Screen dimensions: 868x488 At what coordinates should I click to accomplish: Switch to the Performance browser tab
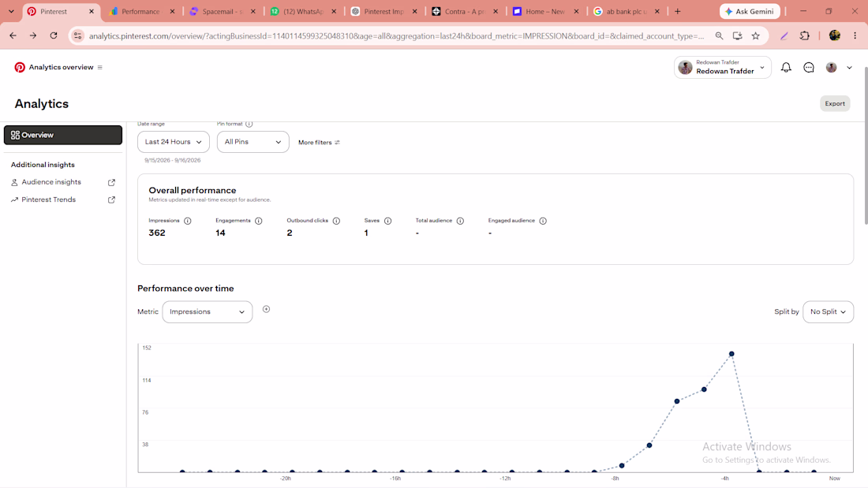(140, 11)
